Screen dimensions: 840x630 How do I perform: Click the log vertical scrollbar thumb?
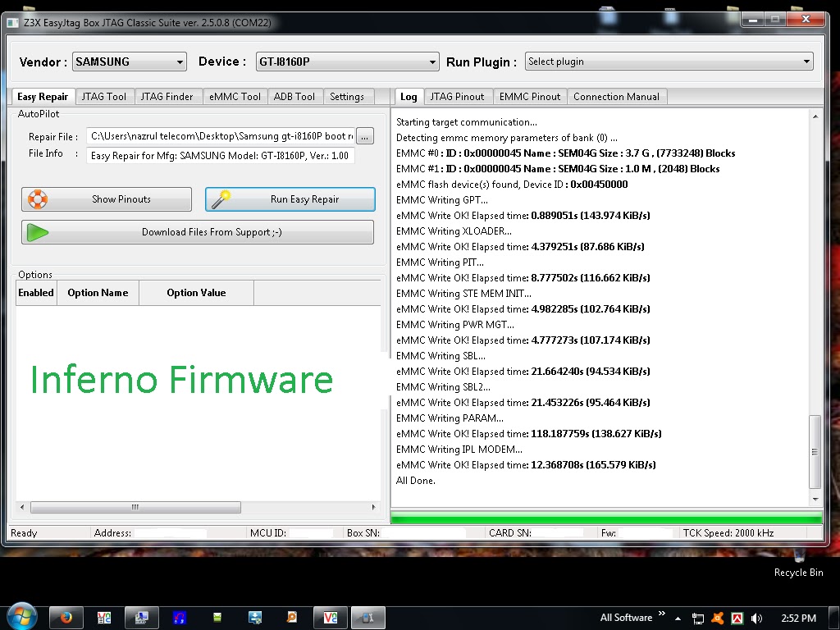[815, 452]
